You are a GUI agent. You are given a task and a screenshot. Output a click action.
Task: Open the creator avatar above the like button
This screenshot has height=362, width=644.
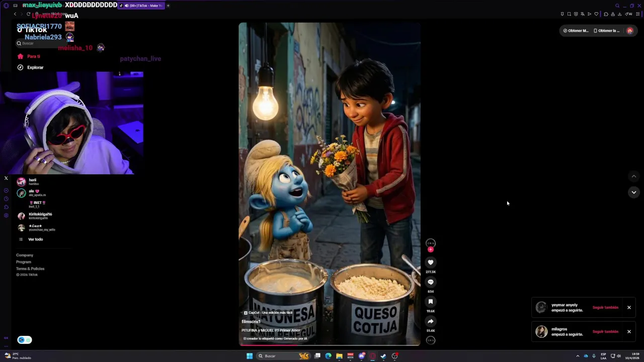click(x=430, y=243)
